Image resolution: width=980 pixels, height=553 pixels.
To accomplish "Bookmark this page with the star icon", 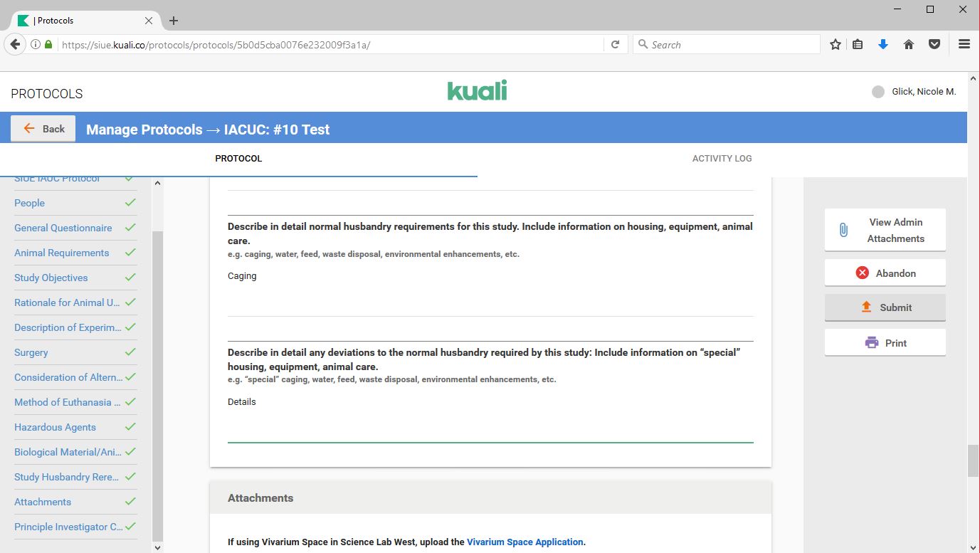I will pos(836,44).
